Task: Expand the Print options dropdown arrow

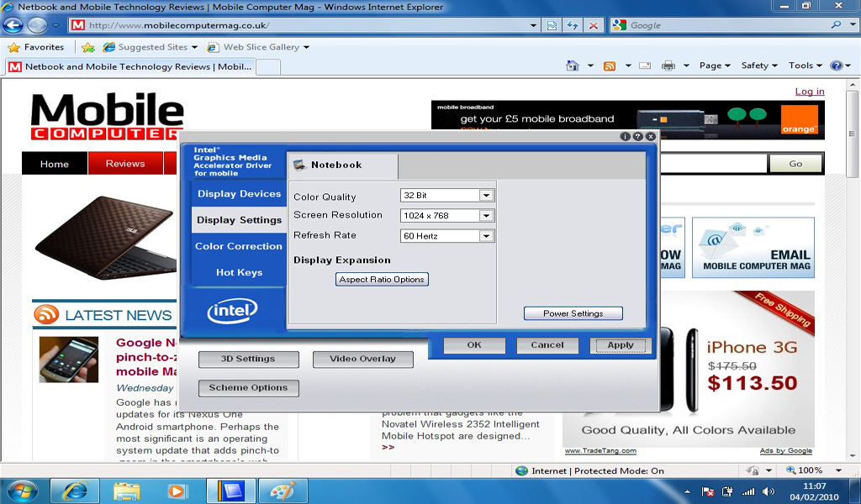Action: click(686, 66)
